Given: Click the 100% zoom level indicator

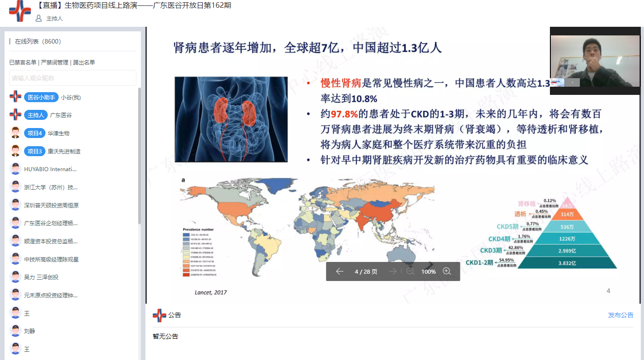Looking at the screenshot, I should point(428,271).
